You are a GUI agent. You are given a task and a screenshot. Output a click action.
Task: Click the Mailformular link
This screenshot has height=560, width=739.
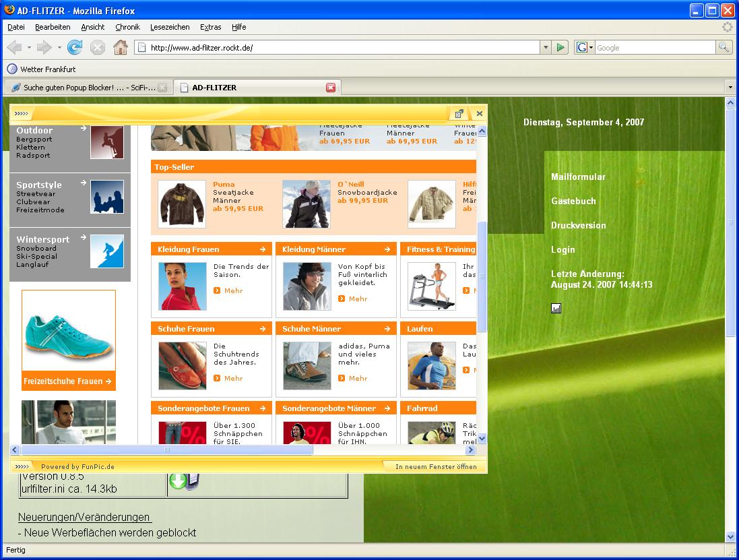578,177
